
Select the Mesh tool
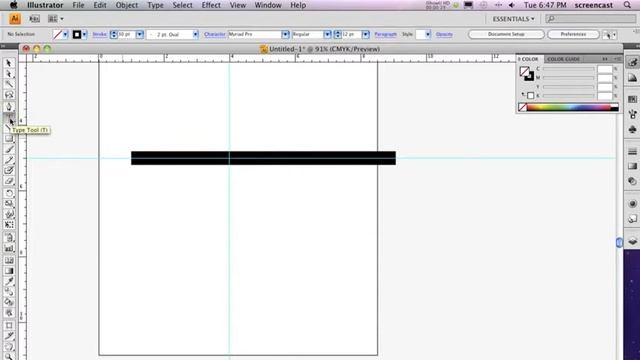[x=9, y=260]
